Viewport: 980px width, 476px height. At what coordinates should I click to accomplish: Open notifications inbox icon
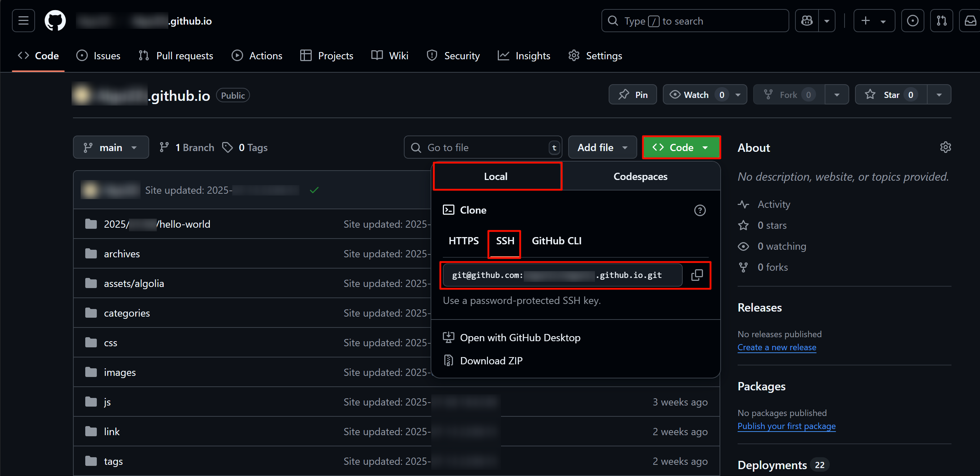click(970, 21)
